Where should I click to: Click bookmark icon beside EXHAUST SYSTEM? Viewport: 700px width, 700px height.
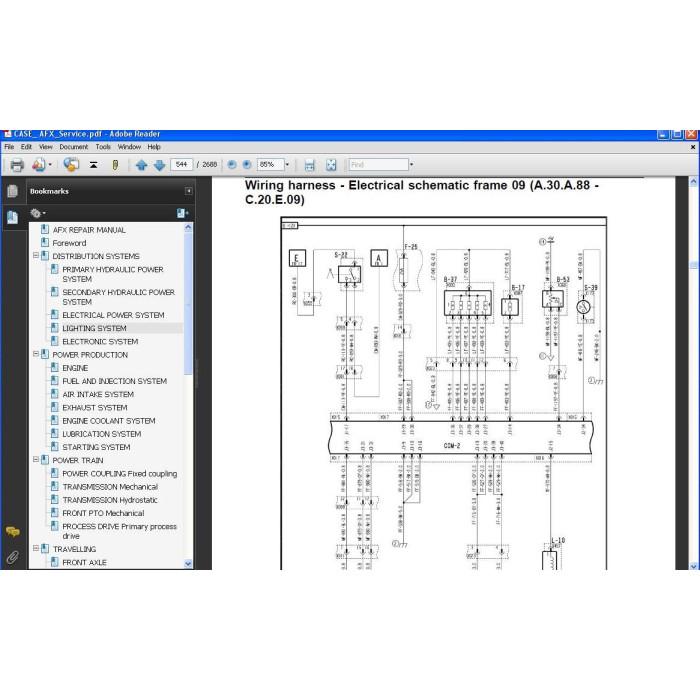coord(54,407)
